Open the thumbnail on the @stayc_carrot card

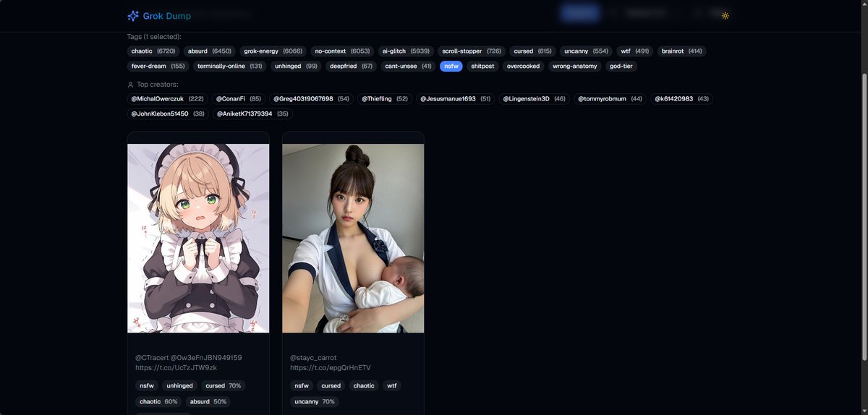[x=353, y=238]
